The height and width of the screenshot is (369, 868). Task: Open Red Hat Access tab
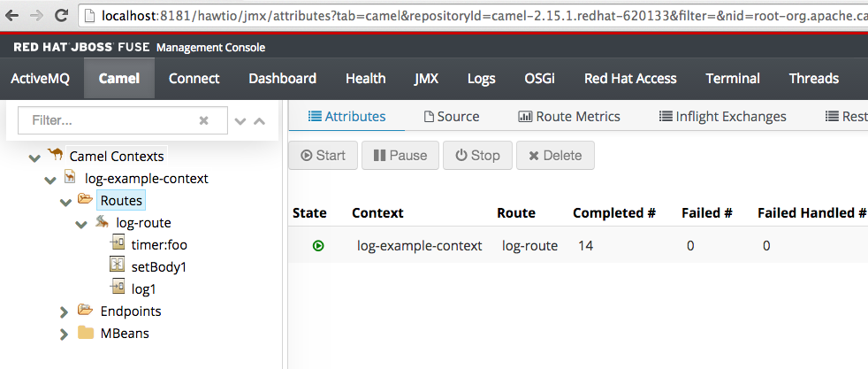pos(630,79)
